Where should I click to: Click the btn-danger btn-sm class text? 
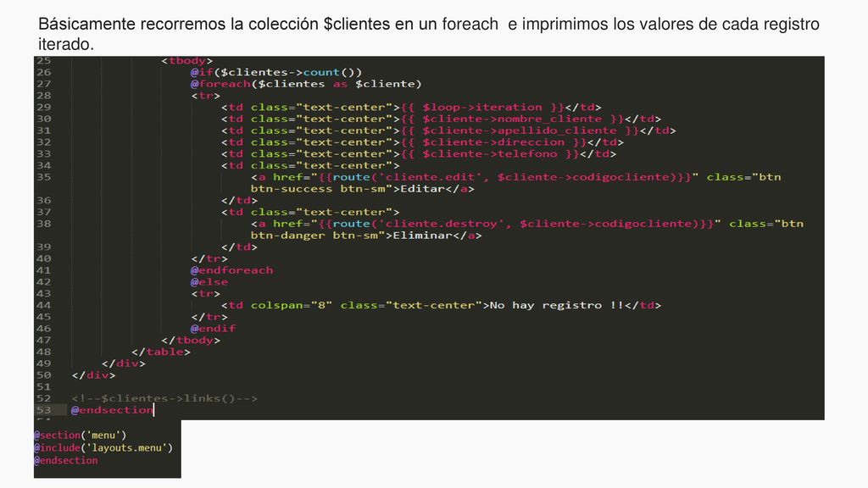pos(314,236)
